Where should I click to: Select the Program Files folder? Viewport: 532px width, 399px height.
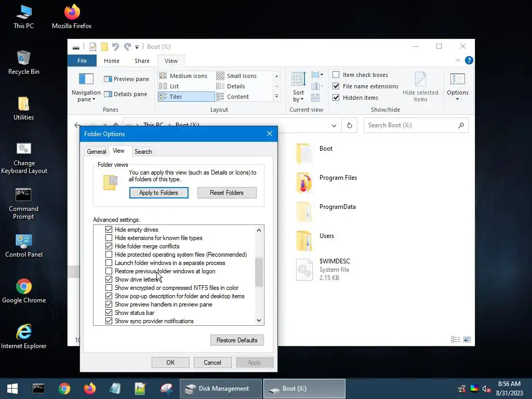(327, 182)
